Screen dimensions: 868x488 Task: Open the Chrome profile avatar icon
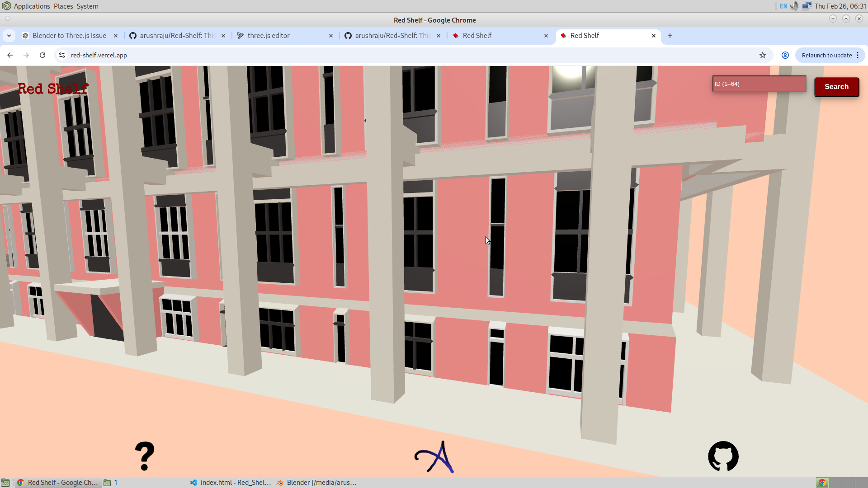click(x=785, y=55)
